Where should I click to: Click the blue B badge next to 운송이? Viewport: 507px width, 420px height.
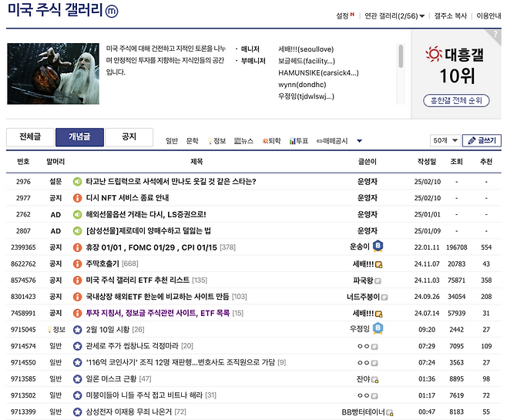378,246
